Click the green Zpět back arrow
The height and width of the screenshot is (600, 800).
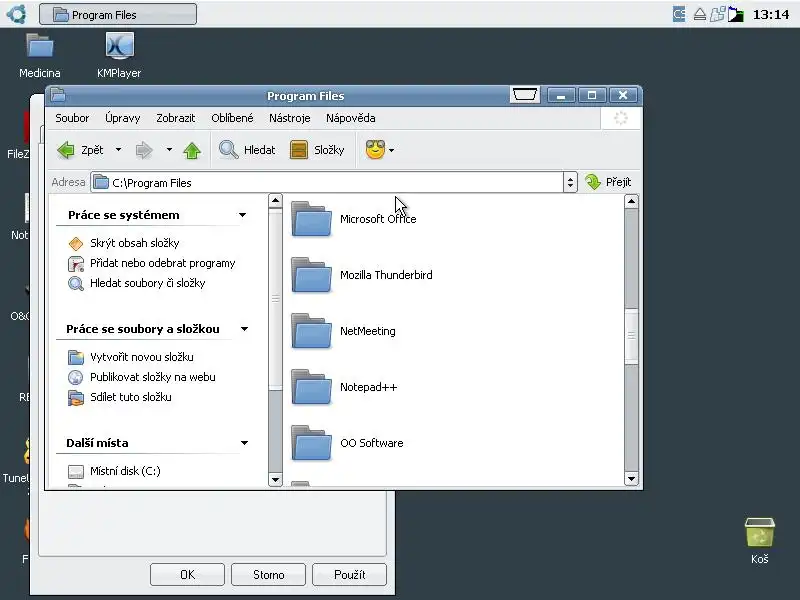[x=66, y=150]
